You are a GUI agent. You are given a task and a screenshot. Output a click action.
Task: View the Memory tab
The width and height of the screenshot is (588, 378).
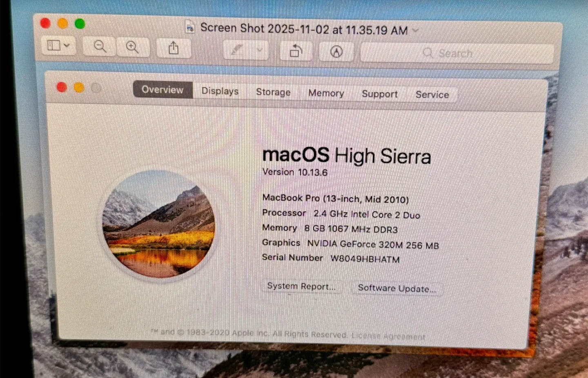(x=325, y=93)
